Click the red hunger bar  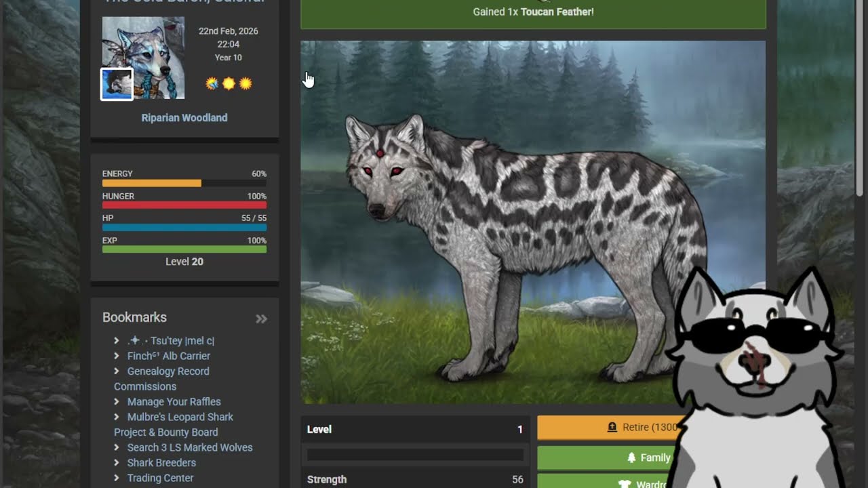click(x=184, y=205)
